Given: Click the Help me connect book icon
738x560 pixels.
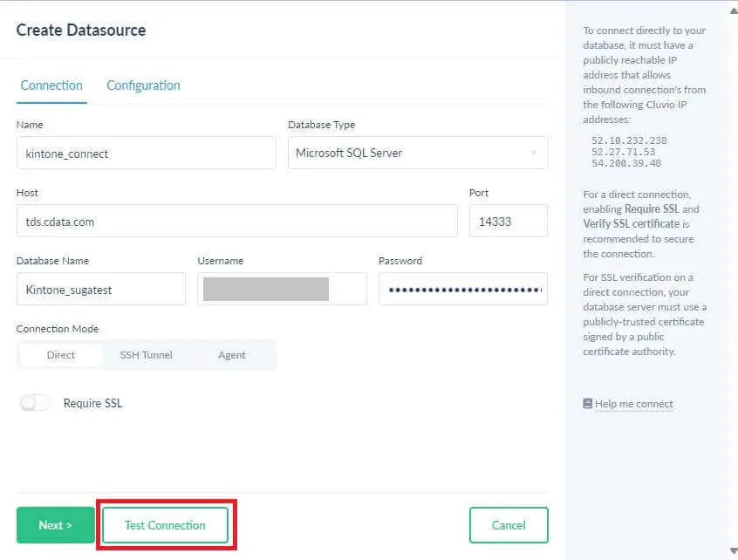Looking at the screenshot, I should click(x=588, y=404).
